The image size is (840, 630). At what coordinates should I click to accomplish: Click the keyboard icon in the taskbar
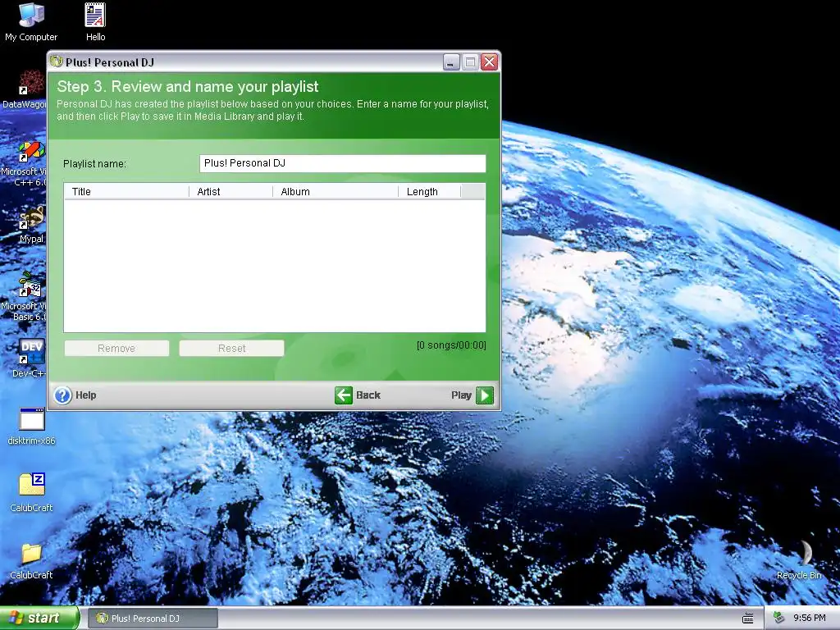748,619
